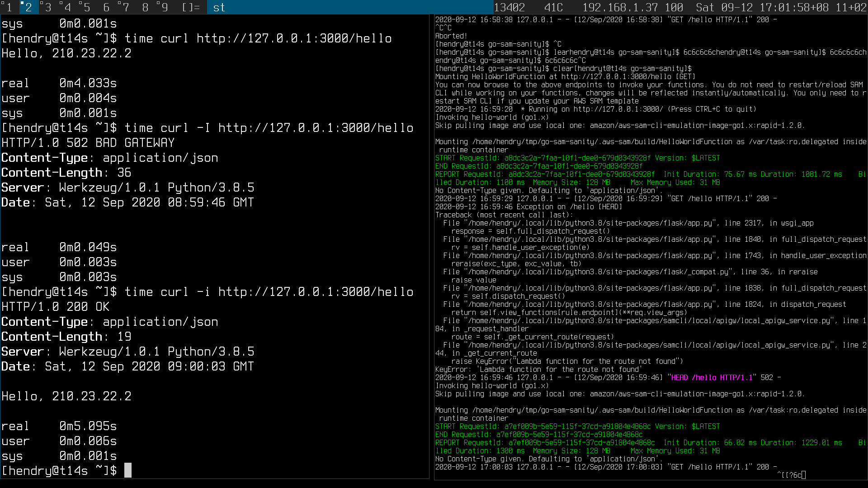Image resolution: width=868 pixels, height=488 pixels.
Task: Click the 13402 status bar value
Action: click(x=509, y=7)
